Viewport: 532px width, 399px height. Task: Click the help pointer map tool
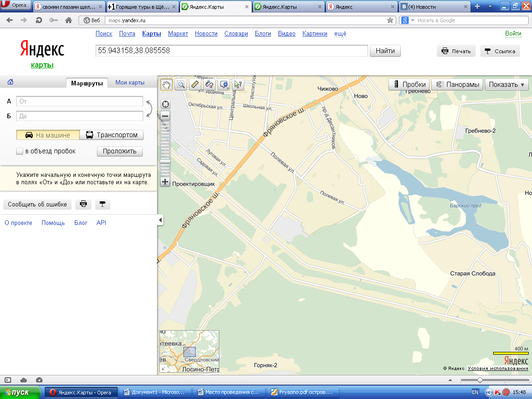[x=238, y=85]
